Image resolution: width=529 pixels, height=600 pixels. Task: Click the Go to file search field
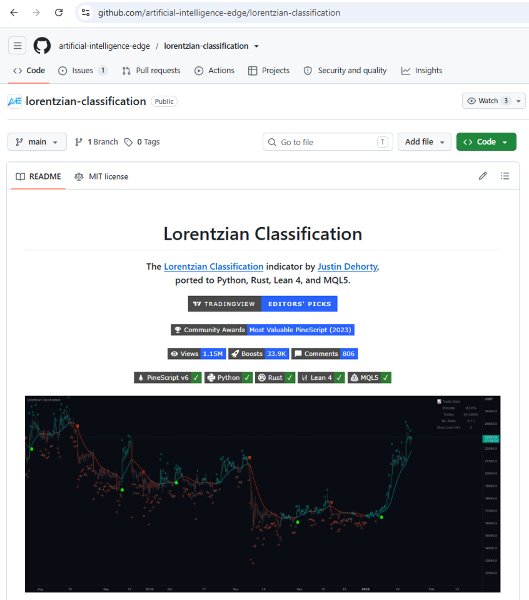pyautogui.click(x=328, y=142)
